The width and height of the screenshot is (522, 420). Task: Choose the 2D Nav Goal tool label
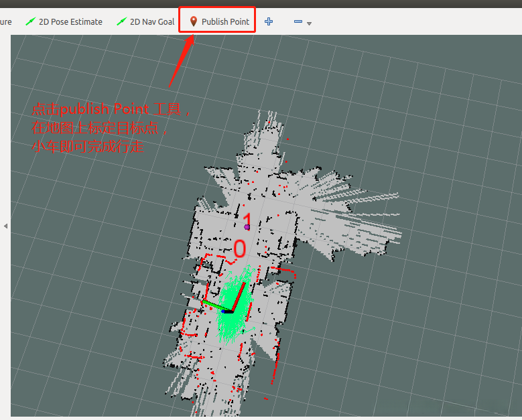[152, 21]
